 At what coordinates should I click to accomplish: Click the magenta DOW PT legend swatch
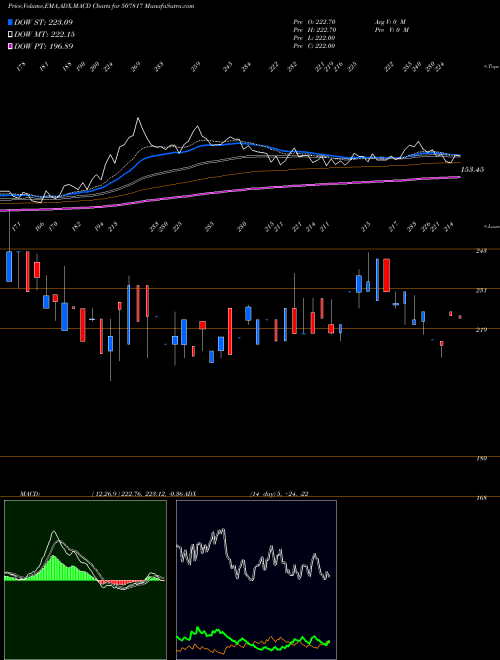pos(11,46)
